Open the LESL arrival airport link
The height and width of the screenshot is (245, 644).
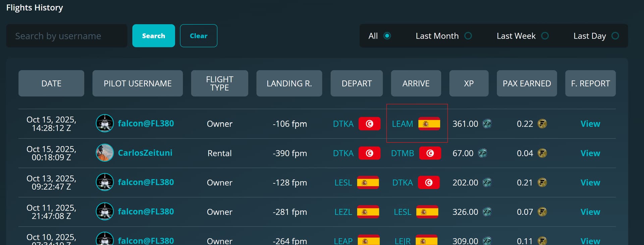pos(402,212)
